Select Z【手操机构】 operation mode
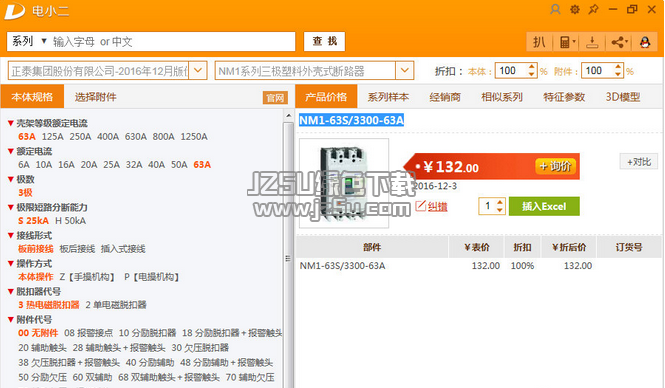This screenshot has height=388, width=665. pos(87,277)
